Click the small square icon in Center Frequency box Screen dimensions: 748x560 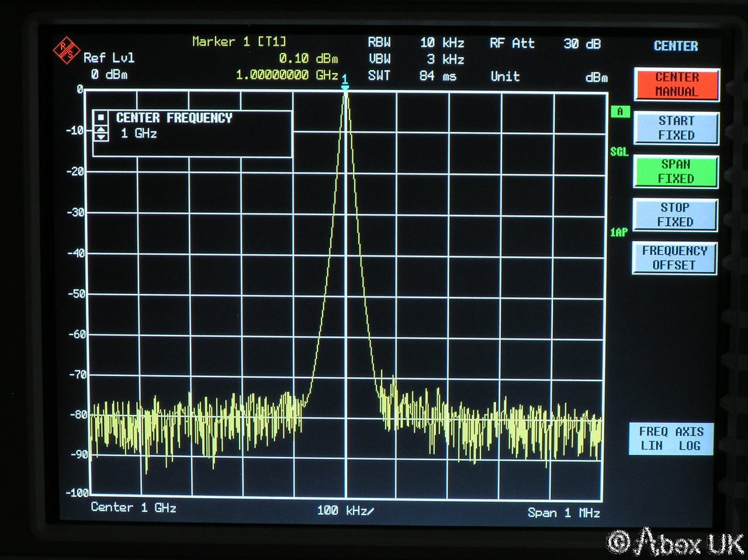coord(101,117)
